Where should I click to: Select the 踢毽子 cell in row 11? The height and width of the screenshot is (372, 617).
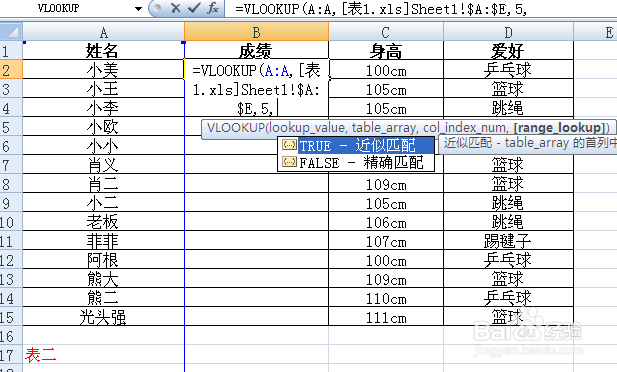click(x=508, y=241)
